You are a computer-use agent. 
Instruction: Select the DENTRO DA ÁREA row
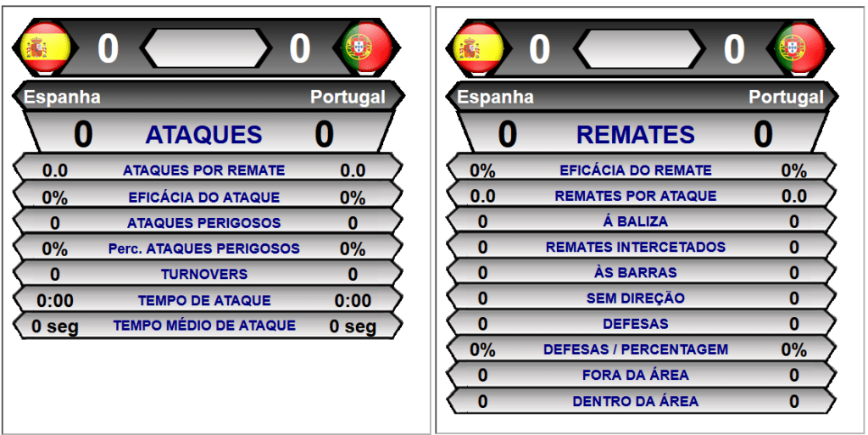[641, 400]
